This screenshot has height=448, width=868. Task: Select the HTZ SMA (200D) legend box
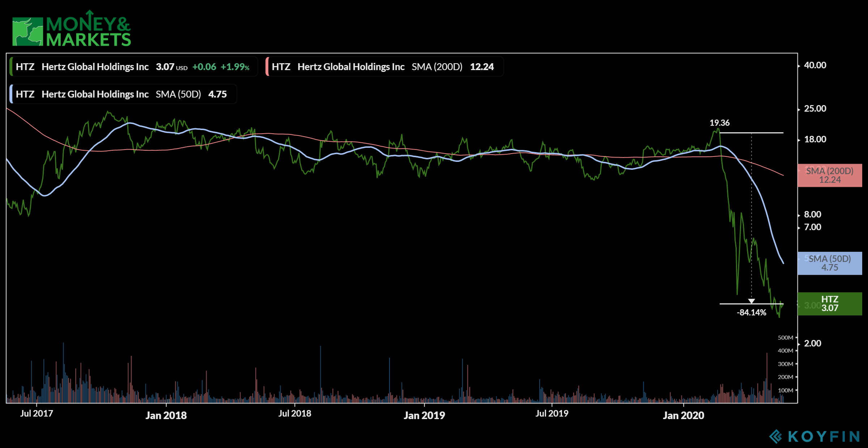(x=384, y=67)
